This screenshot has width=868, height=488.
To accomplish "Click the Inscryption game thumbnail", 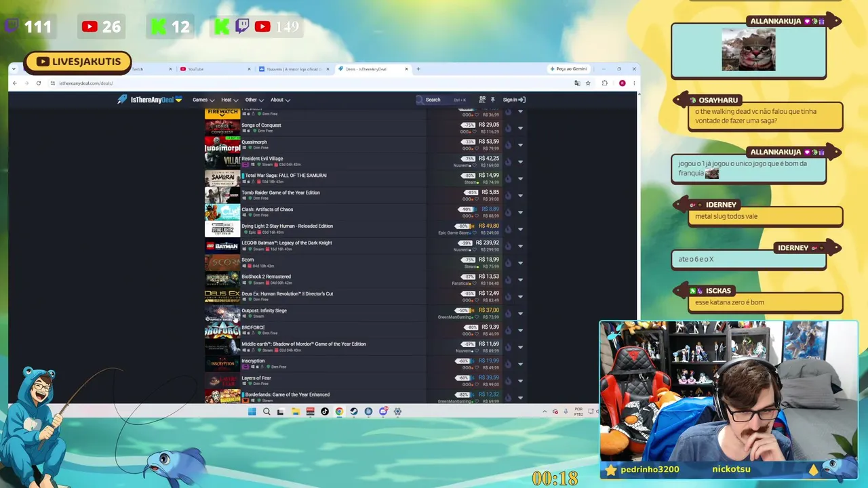I will (x=222, y=363).
